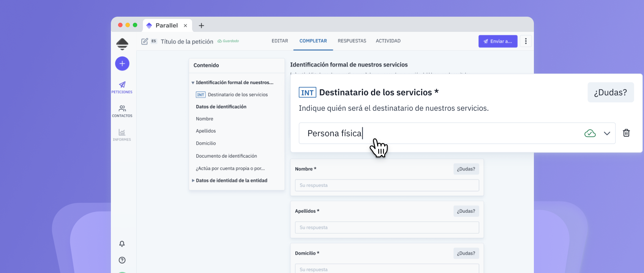
Task: Collapse Identificación formal de nuestros section
Action: click(x=193, y=83)
